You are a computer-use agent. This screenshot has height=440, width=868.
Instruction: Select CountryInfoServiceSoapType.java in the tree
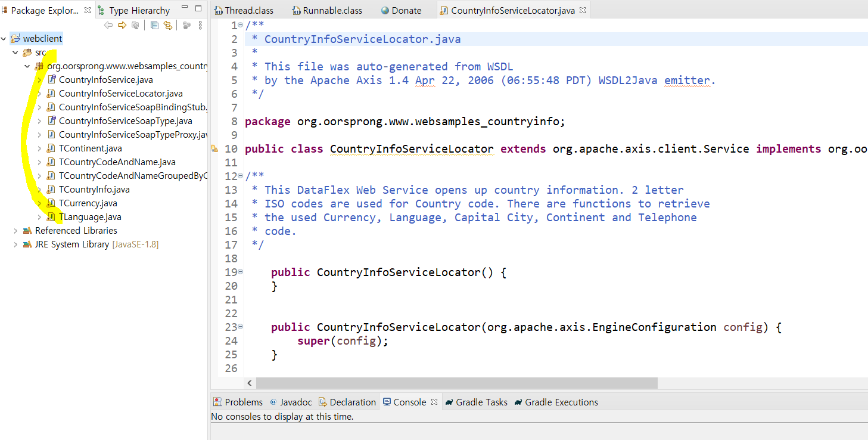[126, 121]
